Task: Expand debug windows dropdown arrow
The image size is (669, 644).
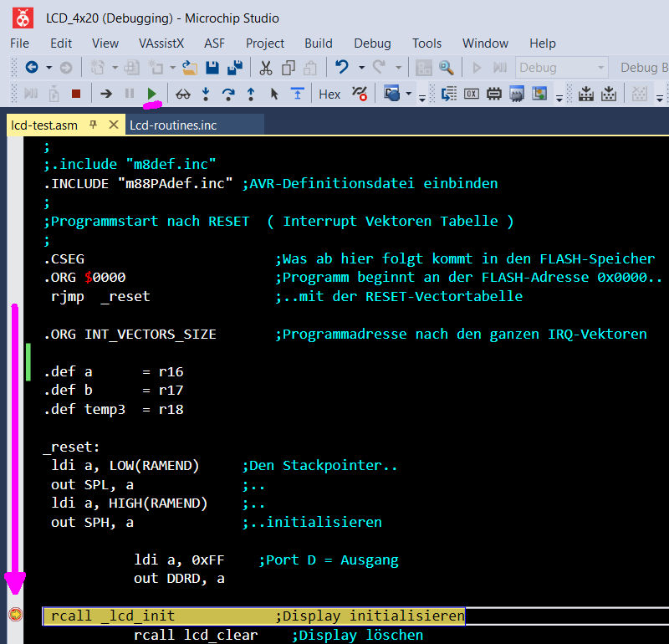Action: [408, 94]
